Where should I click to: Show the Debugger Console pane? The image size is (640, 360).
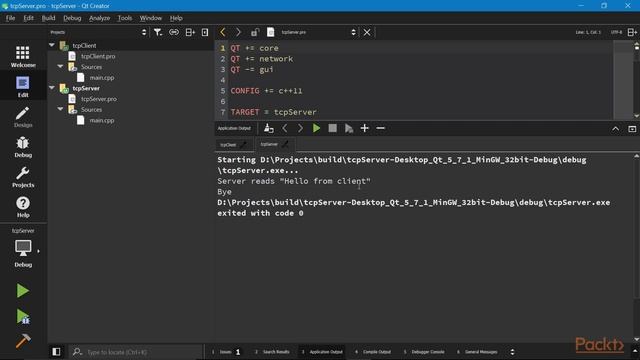click(424, 351)
